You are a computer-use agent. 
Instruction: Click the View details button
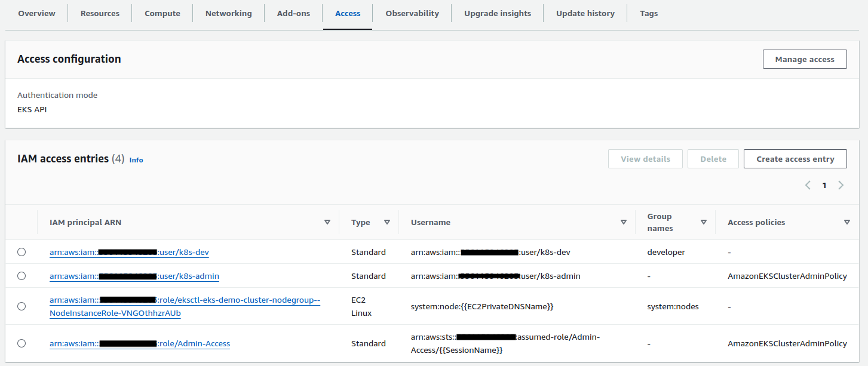(645, 159)
